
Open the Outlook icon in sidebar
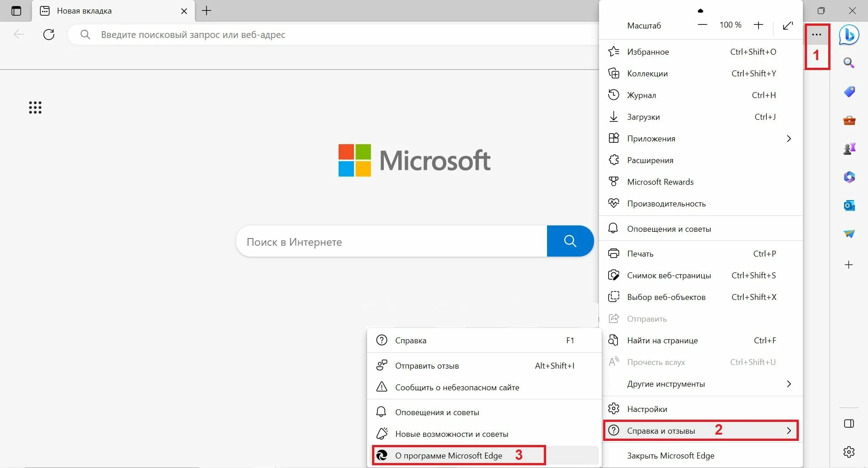849,206
